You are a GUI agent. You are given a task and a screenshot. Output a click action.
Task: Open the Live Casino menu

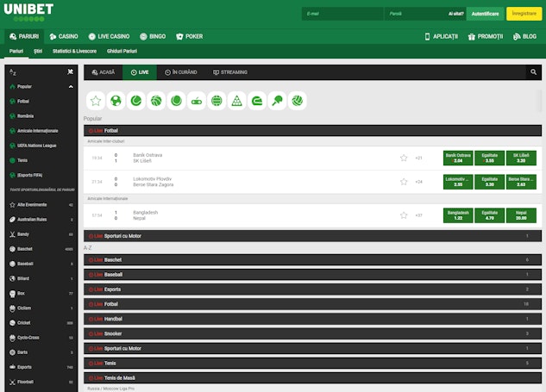[109, 36]
